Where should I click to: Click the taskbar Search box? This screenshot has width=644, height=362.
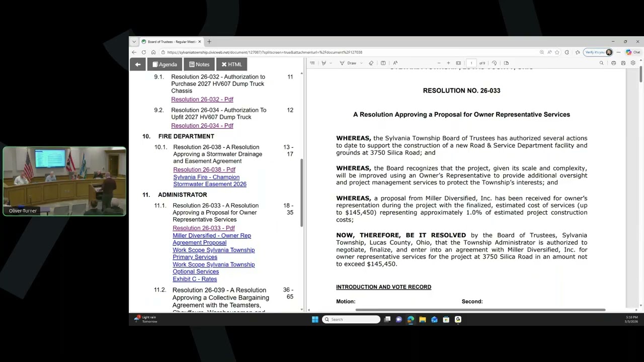tap(351, 319)
